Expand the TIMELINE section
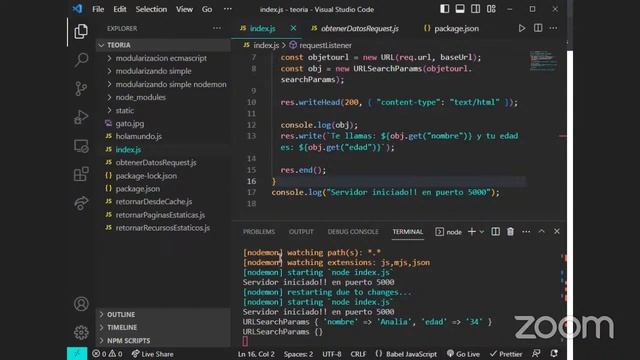 coord(163,327)
